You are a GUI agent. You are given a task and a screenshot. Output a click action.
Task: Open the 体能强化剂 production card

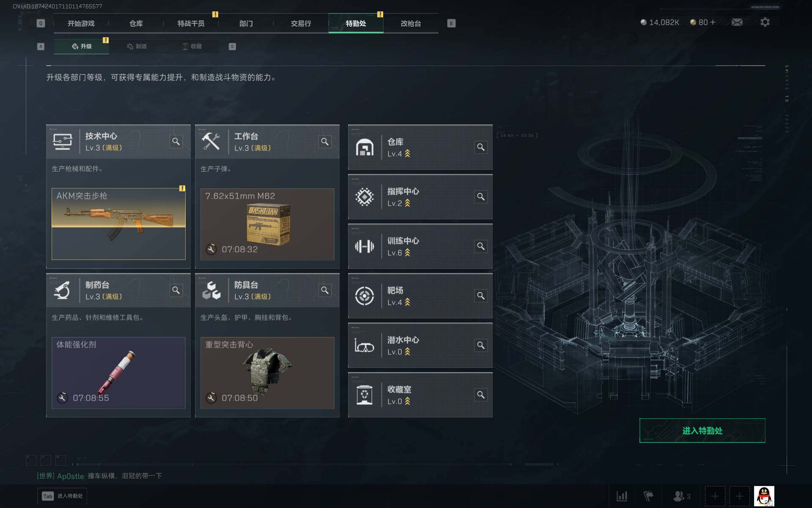118,373
